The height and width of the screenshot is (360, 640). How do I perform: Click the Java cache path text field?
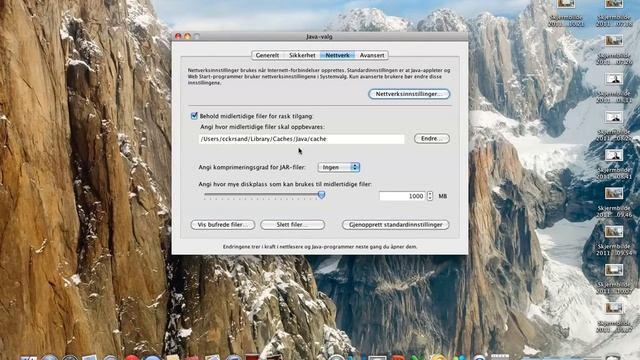(x=302, y=139)
